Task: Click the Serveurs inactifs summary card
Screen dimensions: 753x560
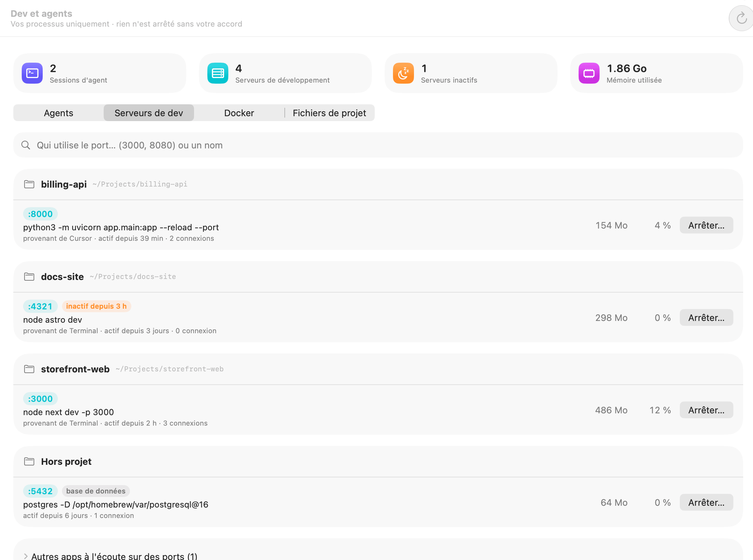Action: [471, 73]
